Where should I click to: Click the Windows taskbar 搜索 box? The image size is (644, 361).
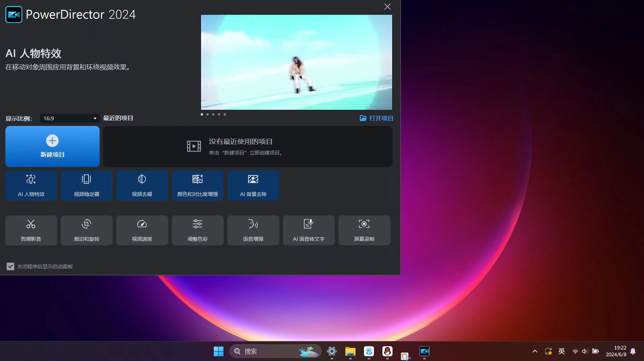(266, 351)
